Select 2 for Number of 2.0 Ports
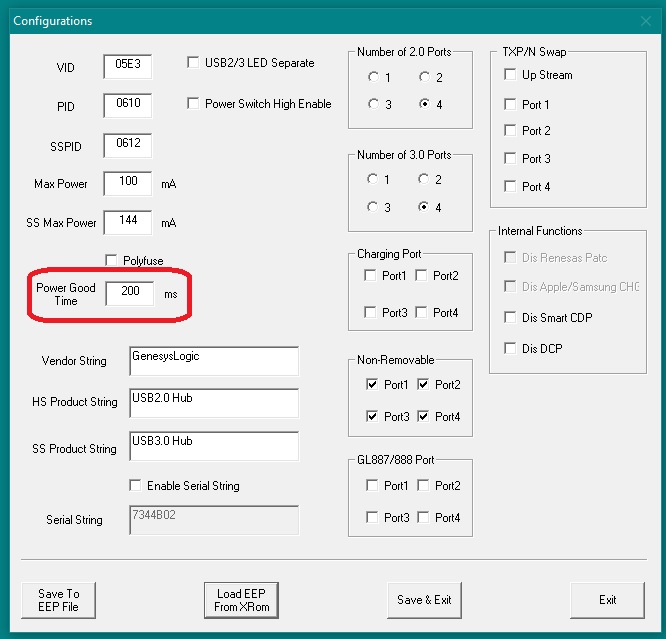 (x=425, y=77)
